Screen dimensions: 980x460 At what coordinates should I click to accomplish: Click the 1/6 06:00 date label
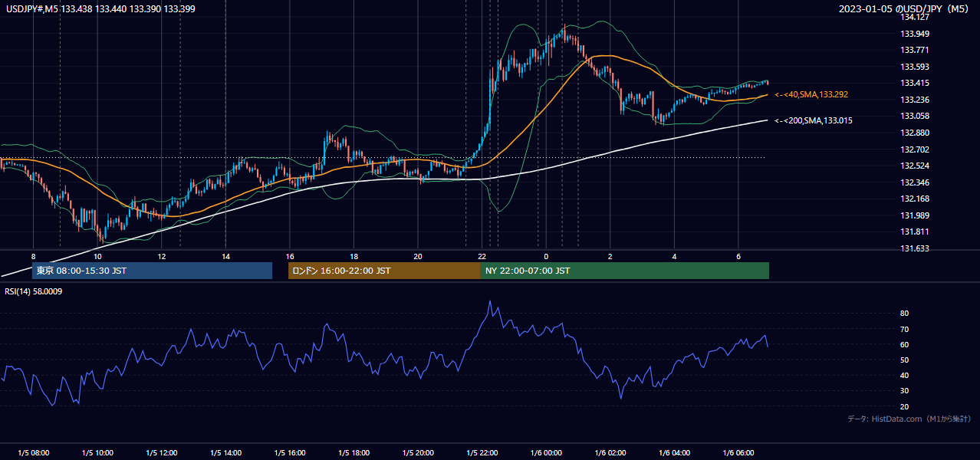738,453
